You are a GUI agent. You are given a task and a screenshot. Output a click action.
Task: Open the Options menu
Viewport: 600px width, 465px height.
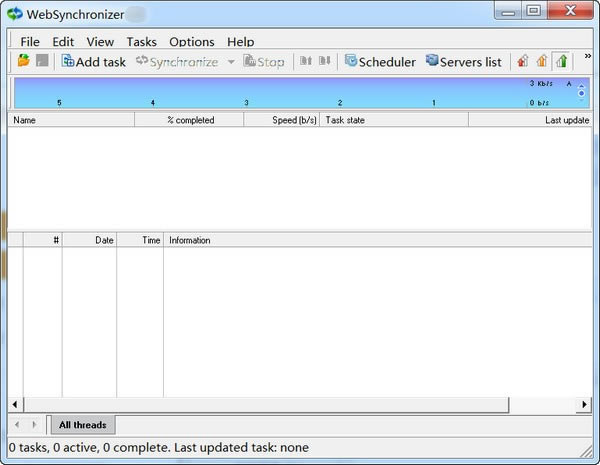coord(191,42)
